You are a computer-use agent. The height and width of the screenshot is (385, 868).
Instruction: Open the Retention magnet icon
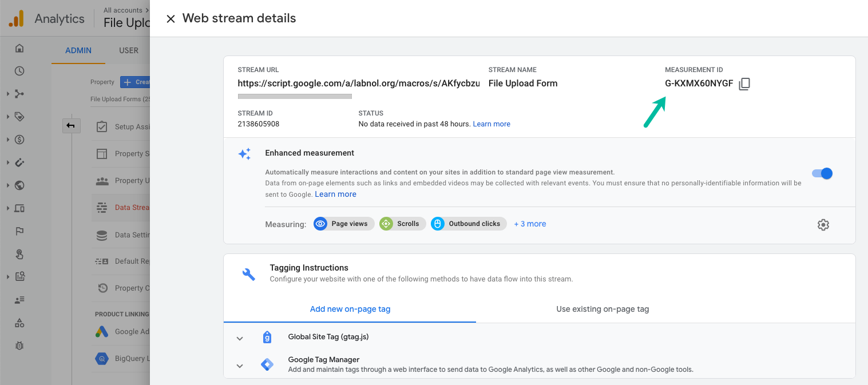pos(19,162)
